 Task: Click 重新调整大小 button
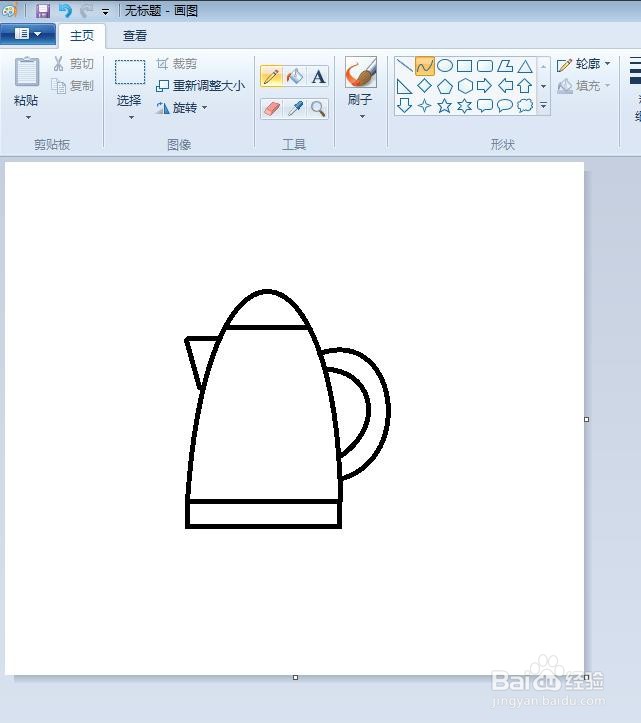[200, 86]
